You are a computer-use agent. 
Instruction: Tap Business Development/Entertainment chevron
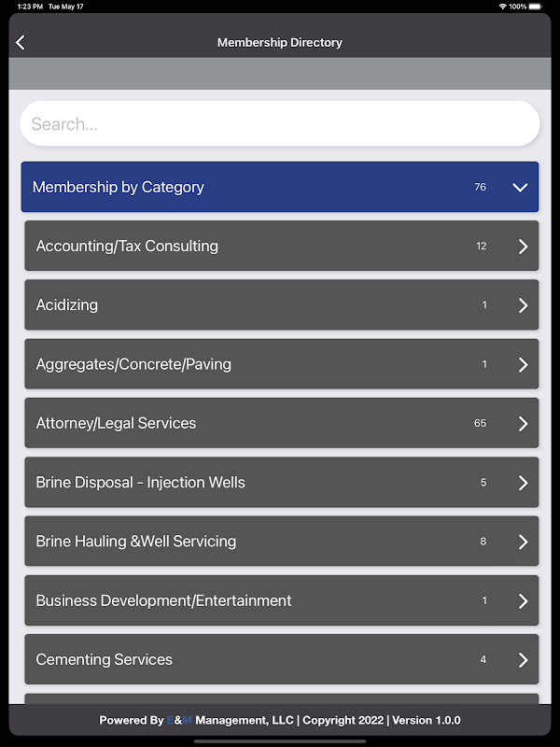523,601
